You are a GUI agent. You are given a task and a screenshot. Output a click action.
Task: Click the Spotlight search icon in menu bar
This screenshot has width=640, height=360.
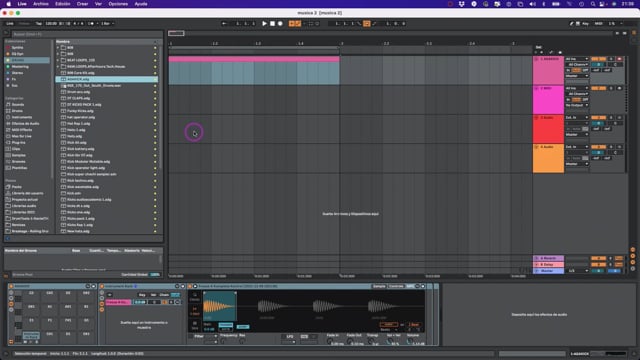(x=593, y=4)
